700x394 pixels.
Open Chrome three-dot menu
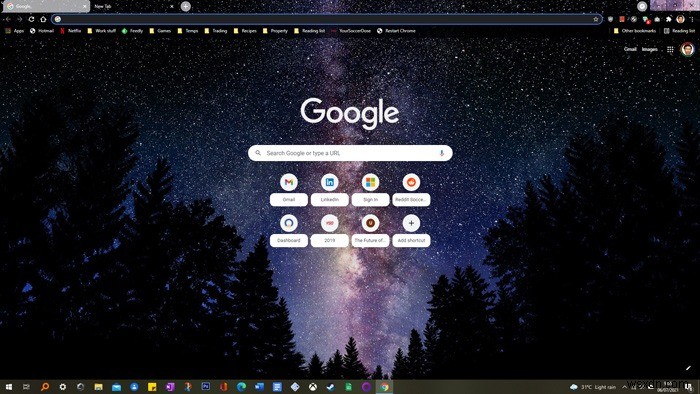tap(692, 19)
